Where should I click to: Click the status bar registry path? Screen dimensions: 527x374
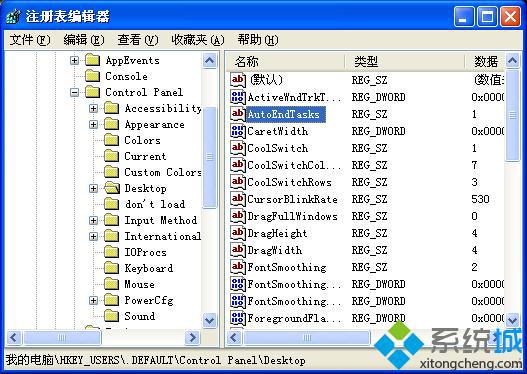pyautogui.click(x=155, y=361)
